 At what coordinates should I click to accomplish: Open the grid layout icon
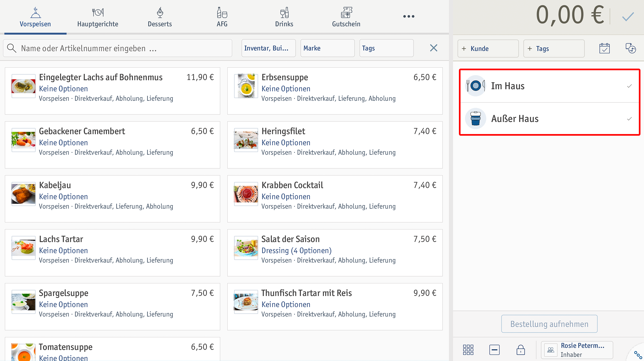[x=468, y=350]
